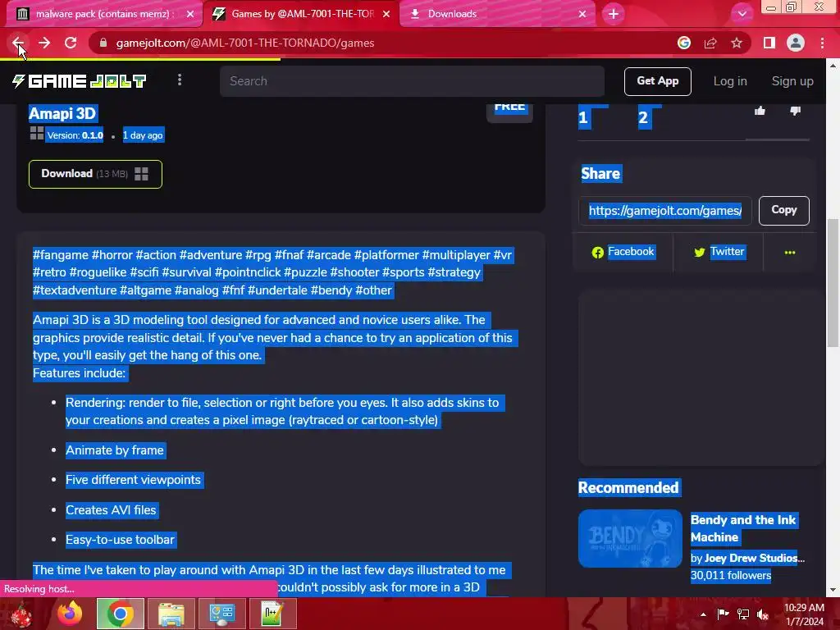Click the #fangame hashtag
Image resolution: width=840 pixels, height=630 pixels.
pos(61,255)
